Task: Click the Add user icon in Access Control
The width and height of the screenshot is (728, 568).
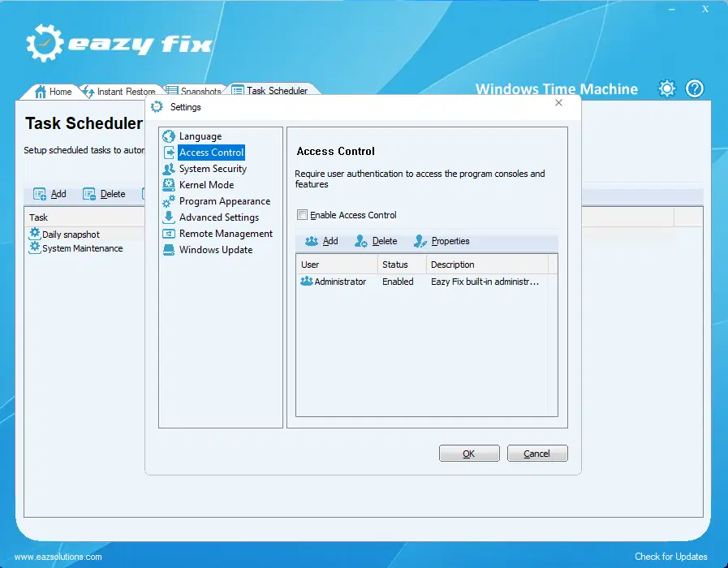Action: point(312,241)
